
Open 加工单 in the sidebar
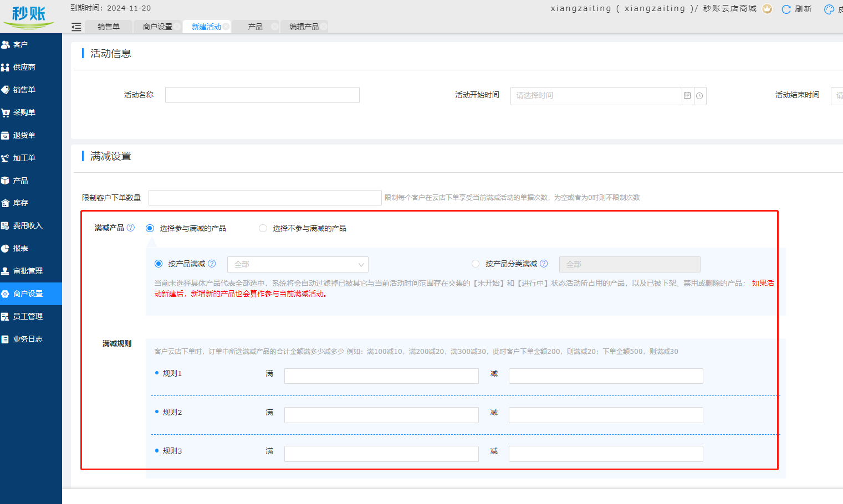(31, 158)
